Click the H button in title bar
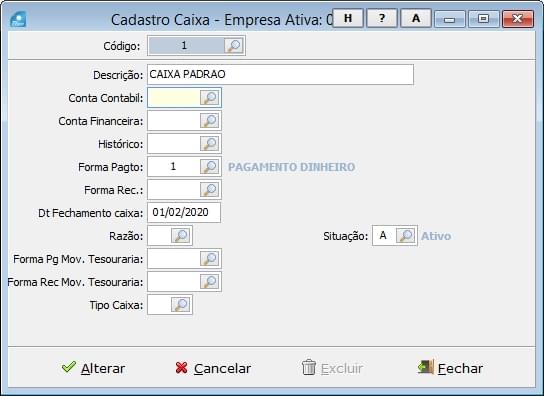The width and height of the screenshot is (544, 396). click(x=348, y=18)
